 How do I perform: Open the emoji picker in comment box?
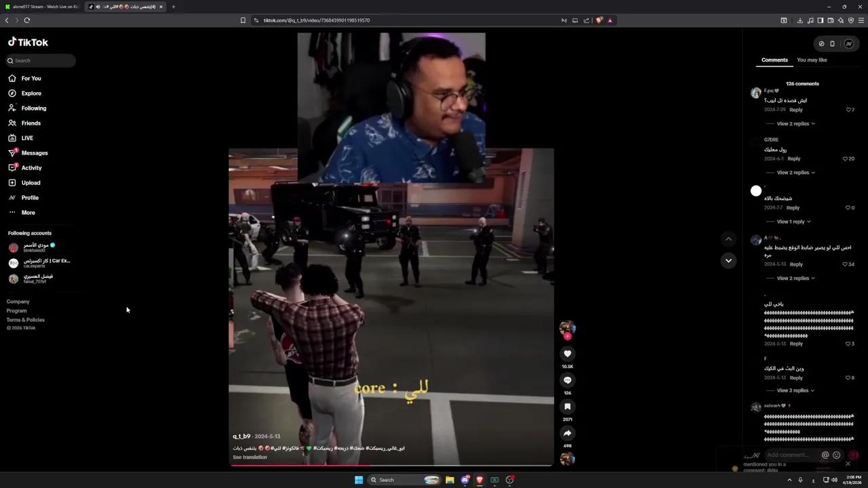coord(836,455)
